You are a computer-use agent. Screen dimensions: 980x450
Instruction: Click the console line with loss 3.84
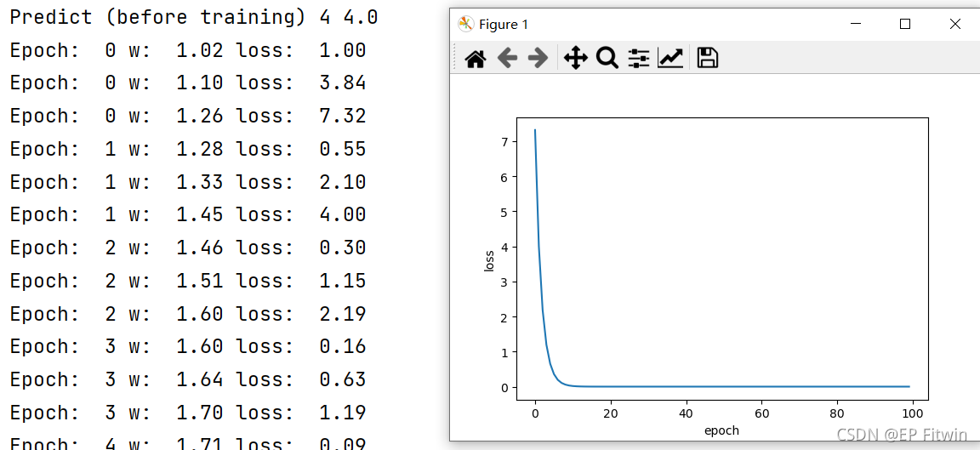tap(188, 83)
